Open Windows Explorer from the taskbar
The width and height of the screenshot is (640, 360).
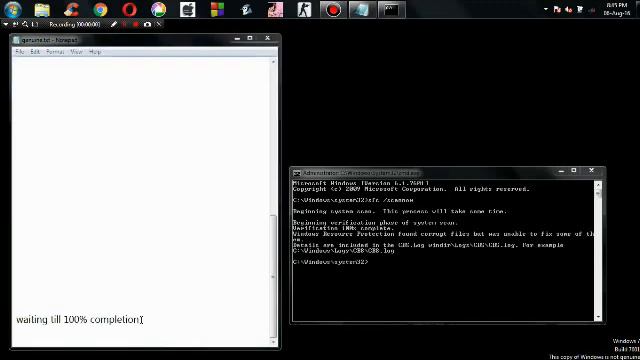(42, 9)
